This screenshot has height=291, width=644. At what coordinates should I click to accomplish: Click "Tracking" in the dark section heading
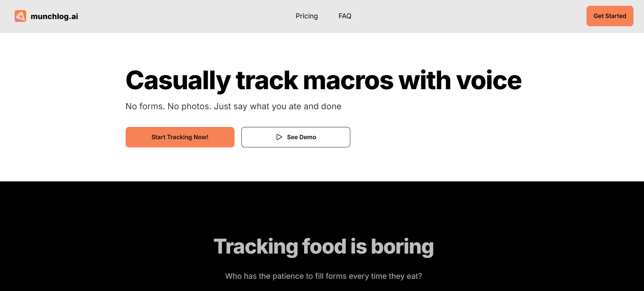coord(256,246)
